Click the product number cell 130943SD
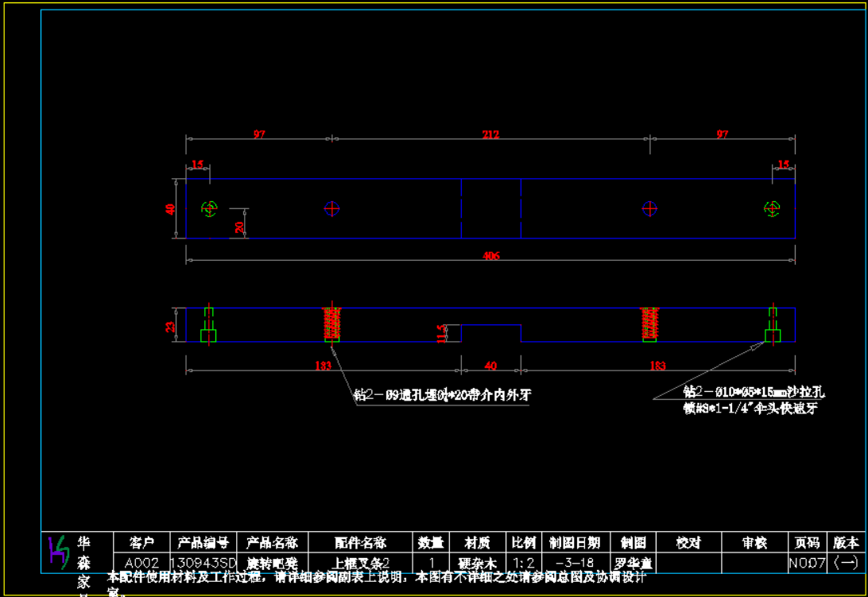Screen dimensions: 868x597 point(203,563)
